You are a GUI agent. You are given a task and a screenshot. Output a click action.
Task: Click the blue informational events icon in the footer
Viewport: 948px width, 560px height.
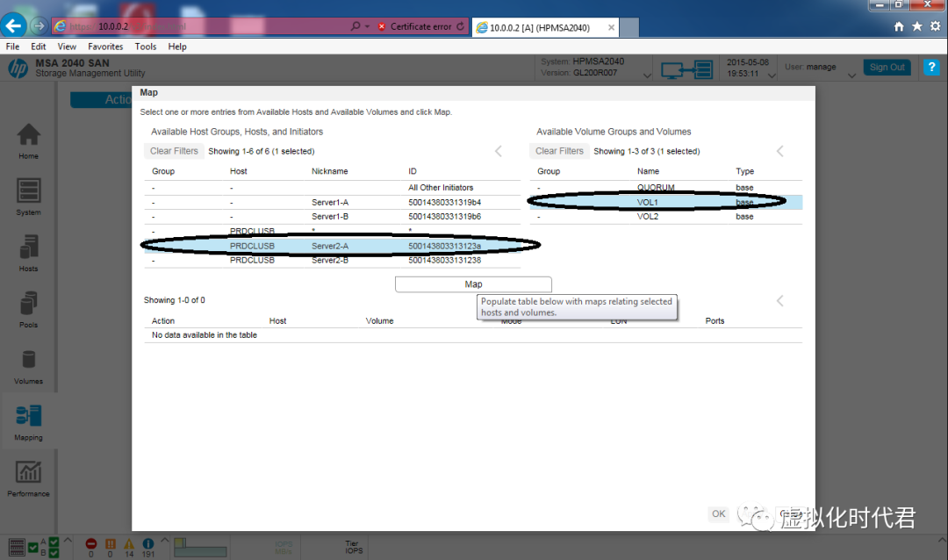[148, 543]
